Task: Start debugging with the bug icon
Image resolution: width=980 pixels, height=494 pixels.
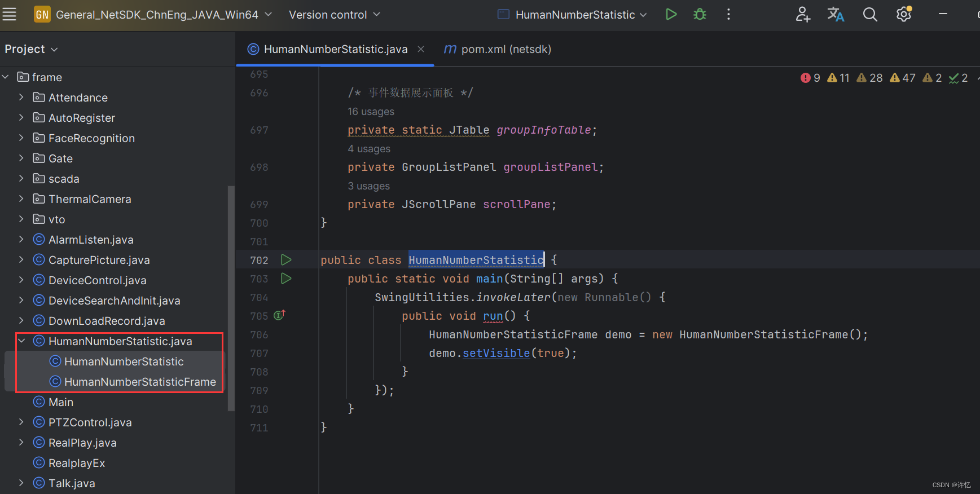Action: tap(700, 15)
